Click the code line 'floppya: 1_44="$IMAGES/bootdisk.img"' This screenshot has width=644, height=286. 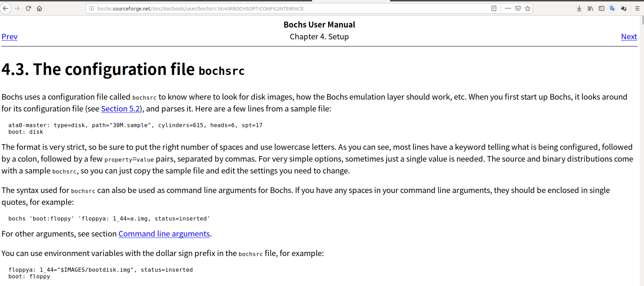click(x=101, y=270)
